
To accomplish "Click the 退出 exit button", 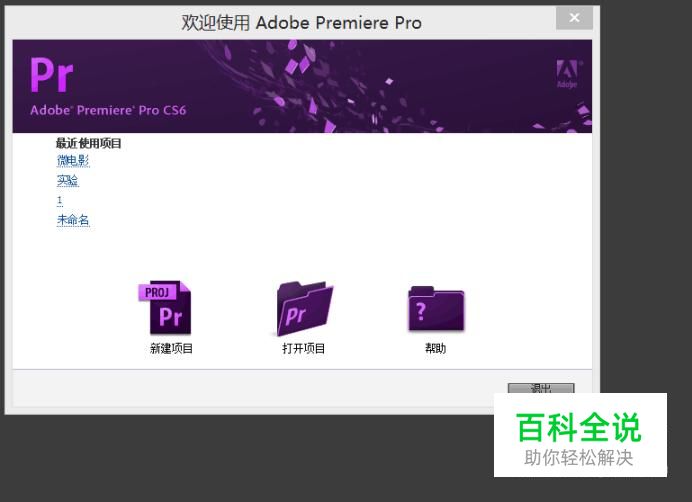I will [x=541, y=388].
